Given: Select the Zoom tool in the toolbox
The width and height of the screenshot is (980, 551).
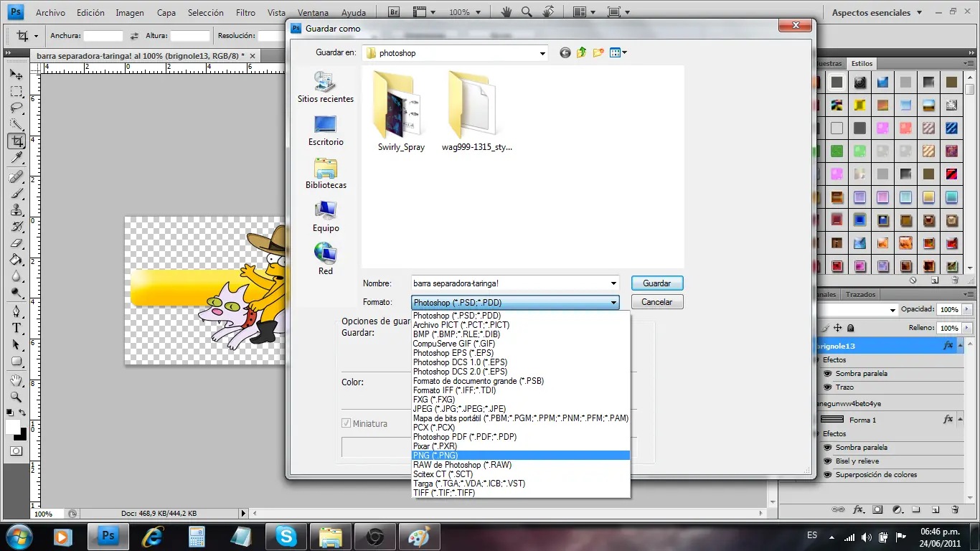Looking at the screenshot, I should click(16, 397).
